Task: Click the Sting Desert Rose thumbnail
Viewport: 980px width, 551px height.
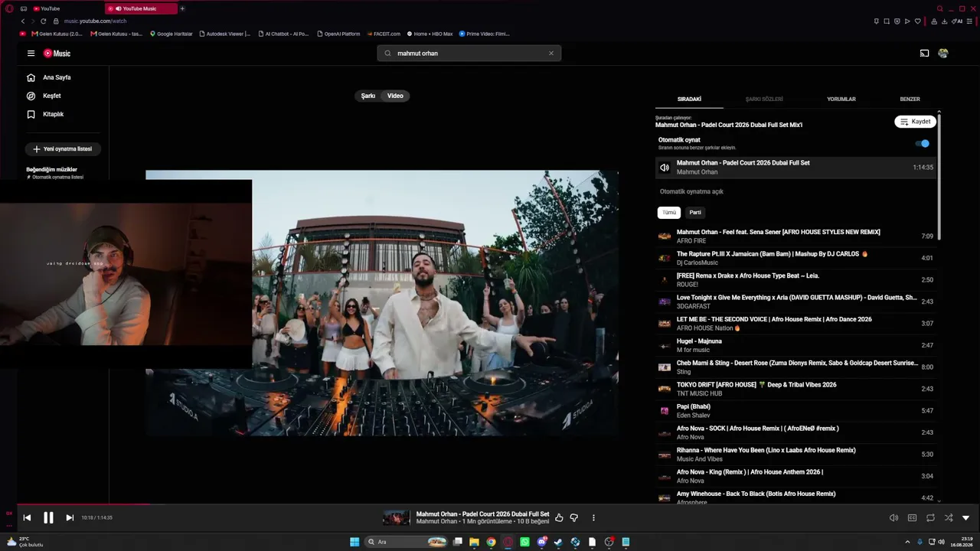Action: [665, 367]
